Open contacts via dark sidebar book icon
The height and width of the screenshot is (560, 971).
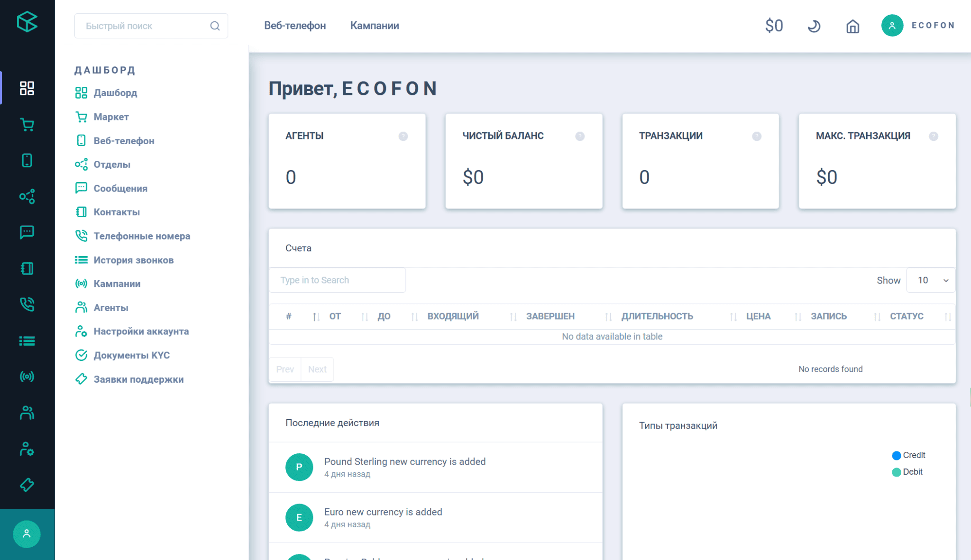pos(27,268)
